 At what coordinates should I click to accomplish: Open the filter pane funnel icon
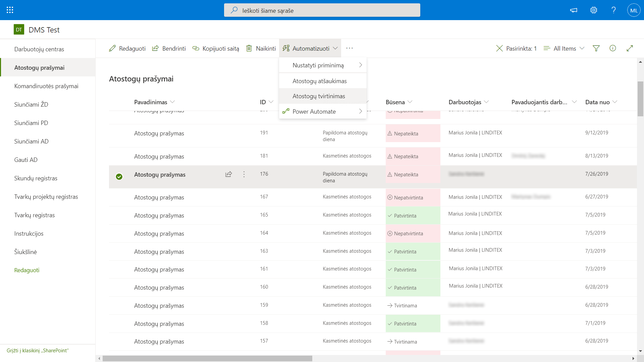coord(596,48)
